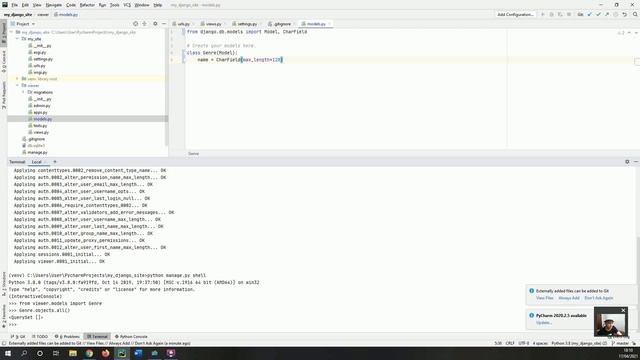The image size is (640, 360).
Task: Click the Update link for PyCharm 2020.2.3
Action: (x=544, y=323)
